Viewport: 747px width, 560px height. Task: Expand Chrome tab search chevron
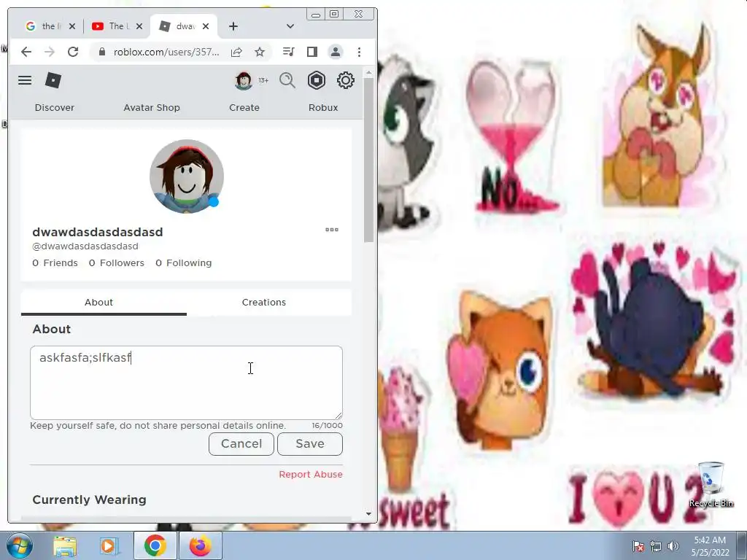290,26
